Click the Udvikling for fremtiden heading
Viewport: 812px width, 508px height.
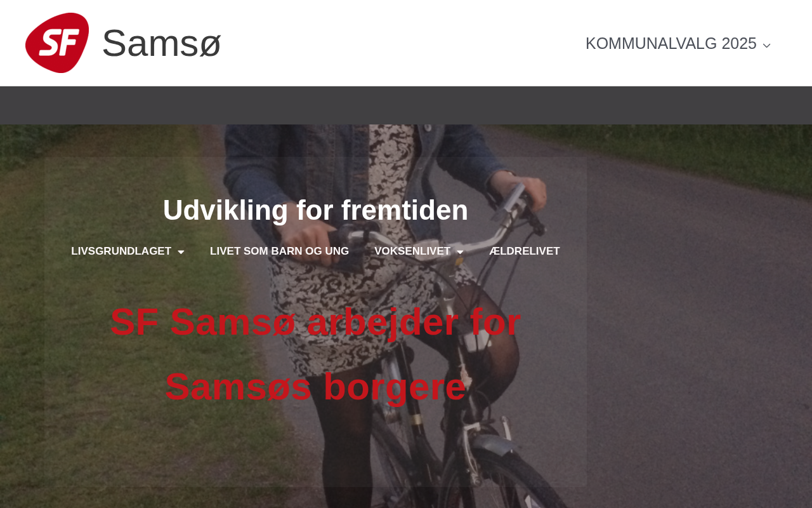coord(315,210)
